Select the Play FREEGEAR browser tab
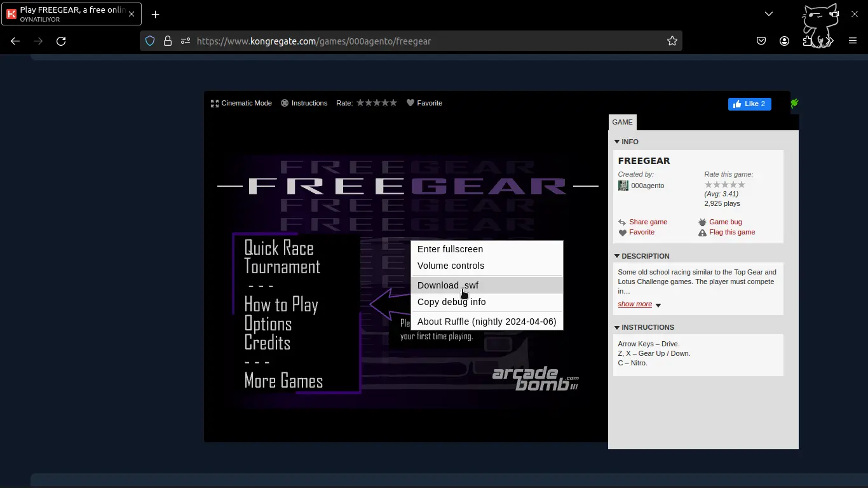This screenshot has height=488, width=868. pyautogui.click(x=71, y=14)
